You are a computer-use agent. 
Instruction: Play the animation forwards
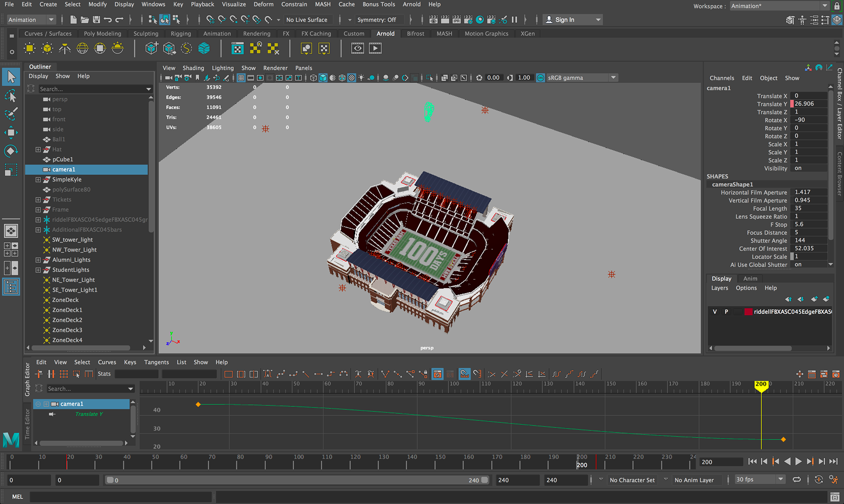799,462
